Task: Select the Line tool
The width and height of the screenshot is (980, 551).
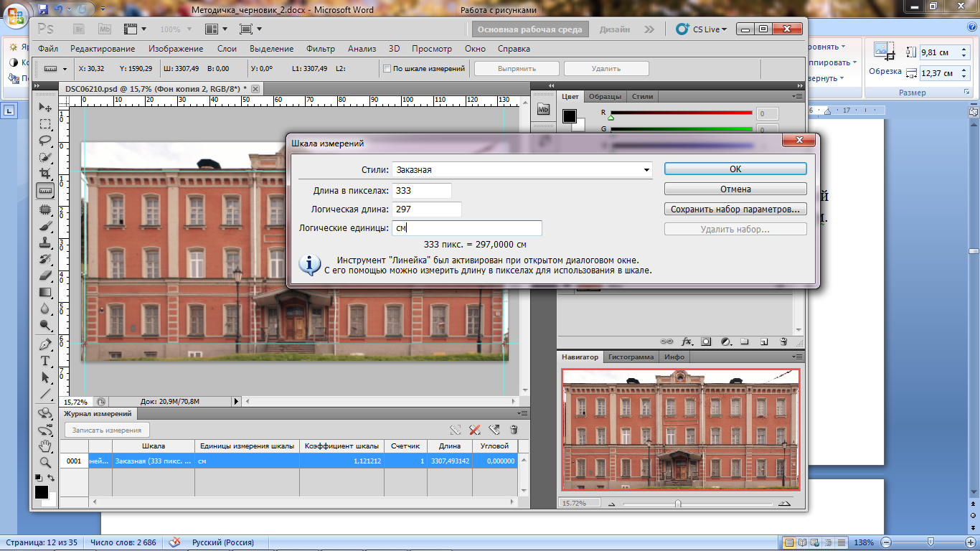Action: click(45, 393)
